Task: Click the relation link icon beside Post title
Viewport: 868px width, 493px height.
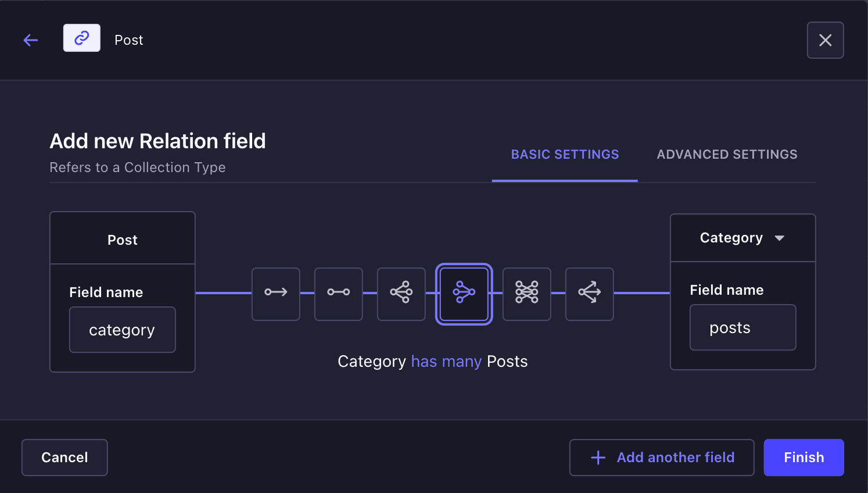Action: 82,38
